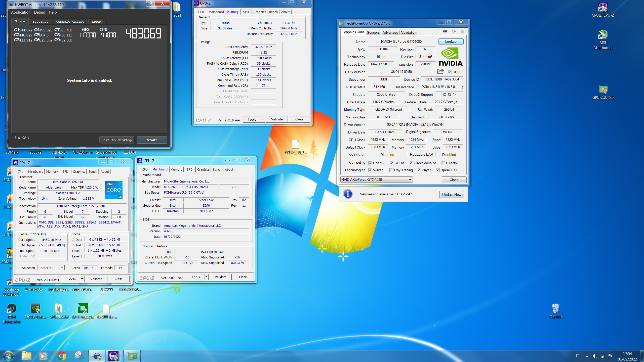Toggle UEFI checkbox in GPU-Z

[450, 72]
